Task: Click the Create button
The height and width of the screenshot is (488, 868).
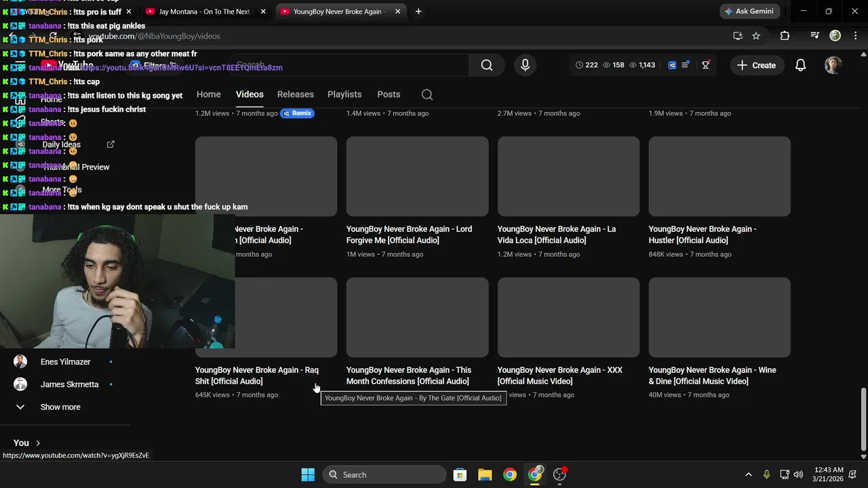Action: point(757,65)
